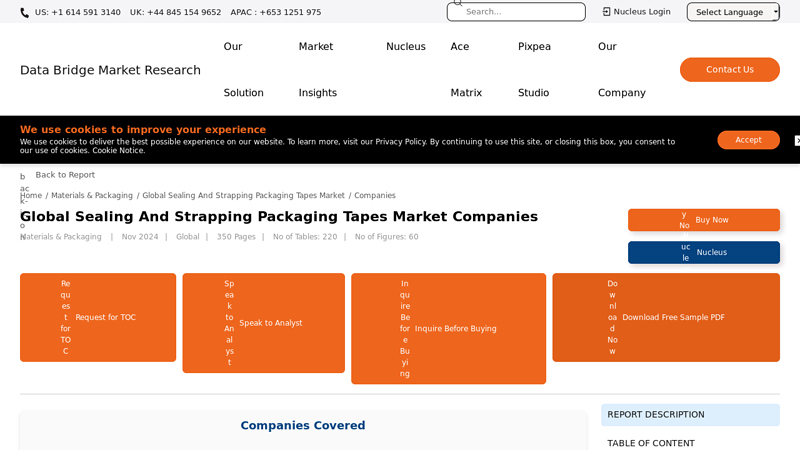Click the Companies Covered heading
This screenshot has width=800, height=450.
303,426
